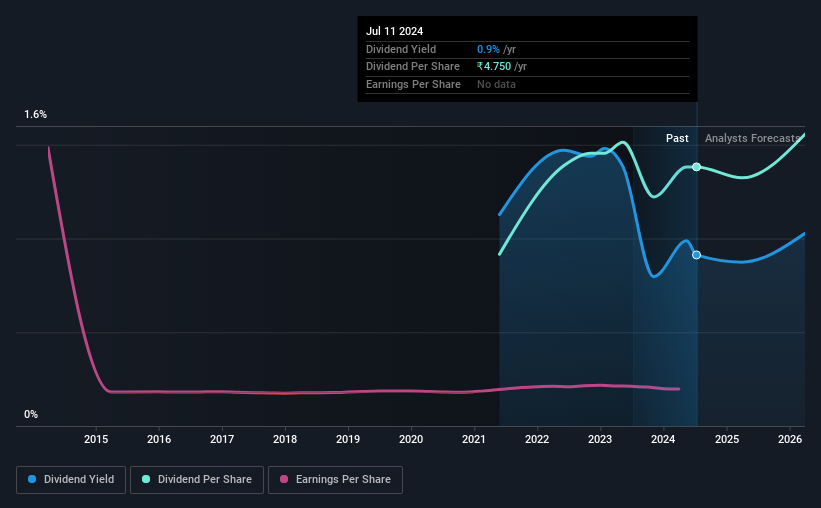Toggle the Earnings Per Share legend button

pyautogui.click(x=335, y=480)
